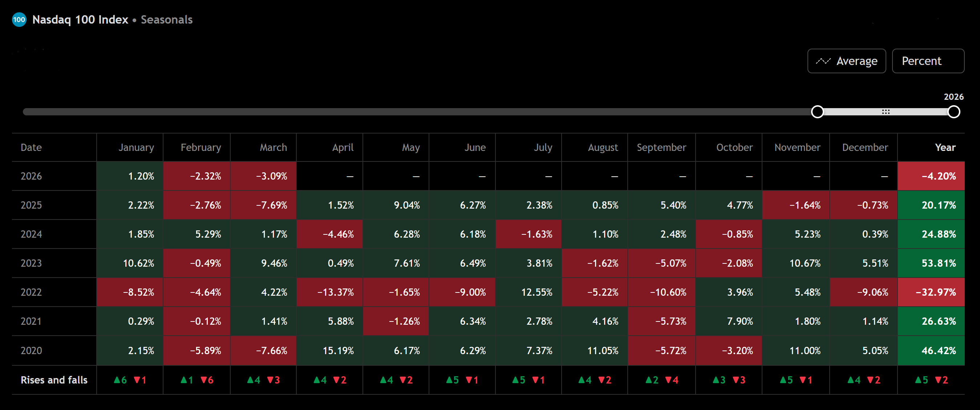
Task: Select the January column header
Action: (x=136, y=147)
